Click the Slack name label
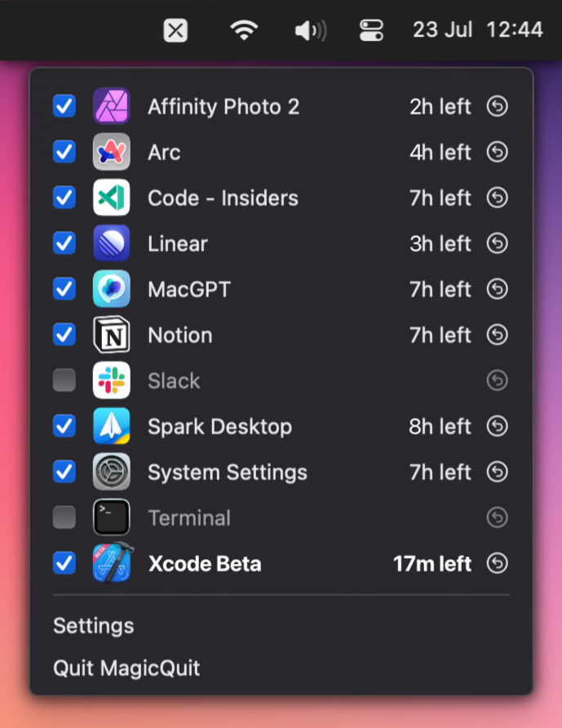The height and width of the screenshot is (728, 562). pos(174,381)
